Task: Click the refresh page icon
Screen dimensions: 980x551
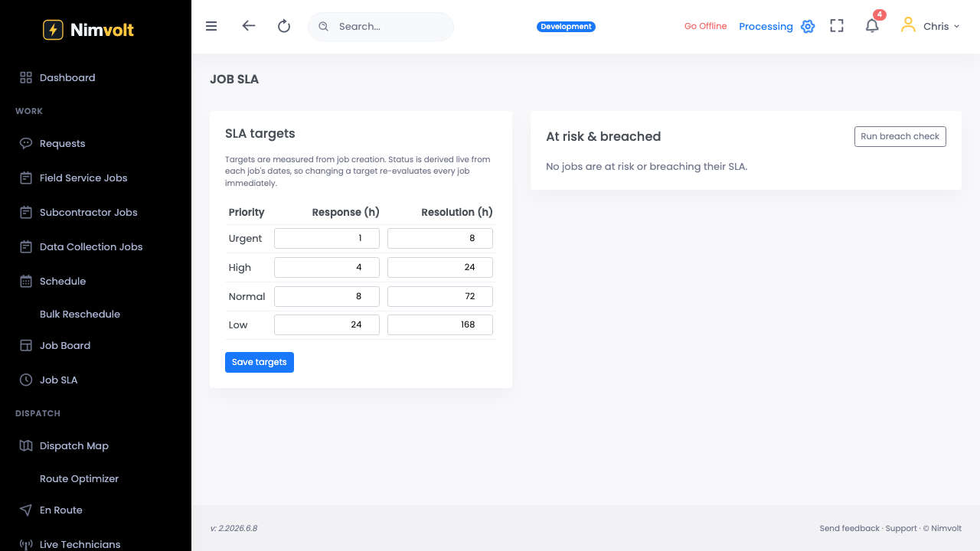Action: point(284,26)
